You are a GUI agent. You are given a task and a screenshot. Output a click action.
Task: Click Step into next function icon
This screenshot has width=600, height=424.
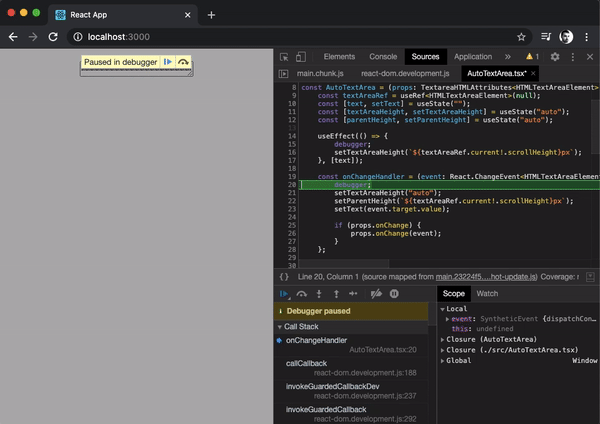318,294
